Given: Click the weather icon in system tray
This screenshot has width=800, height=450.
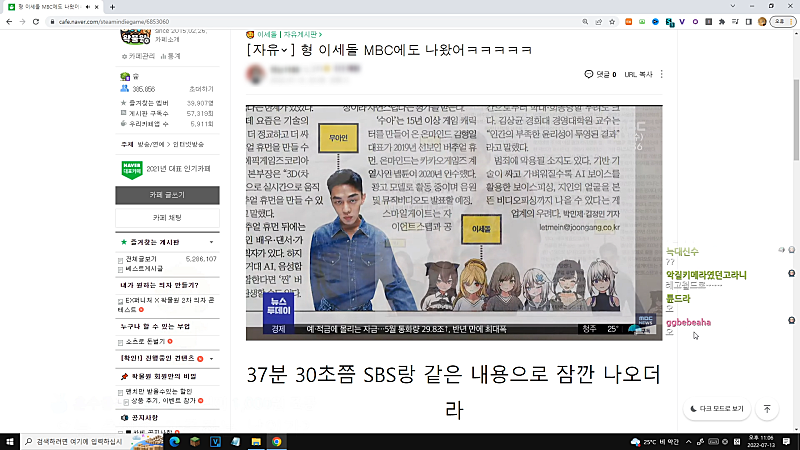Looking at the screenshot, I should [x=636, y=441].
